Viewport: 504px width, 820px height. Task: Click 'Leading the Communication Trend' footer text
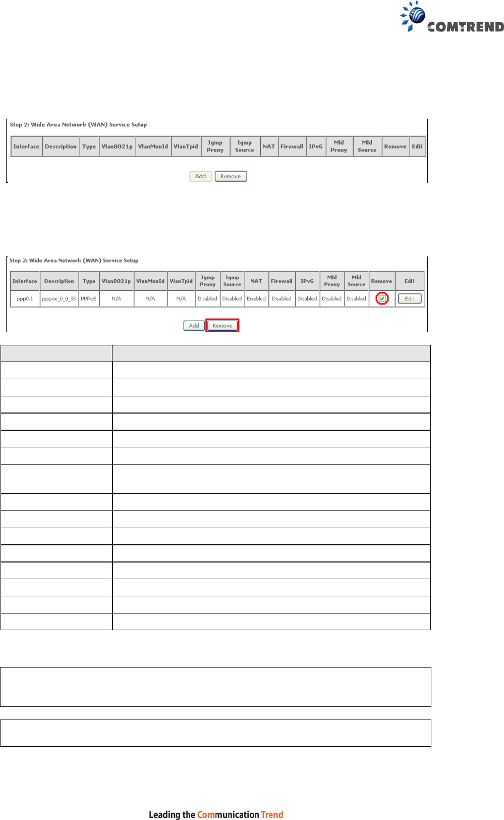pyautogui.click(x=216, y=814)
